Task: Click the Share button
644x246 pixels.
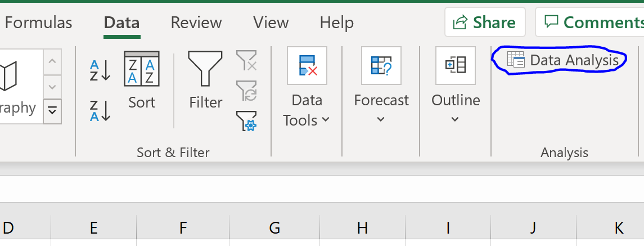Action: point(484,22)
